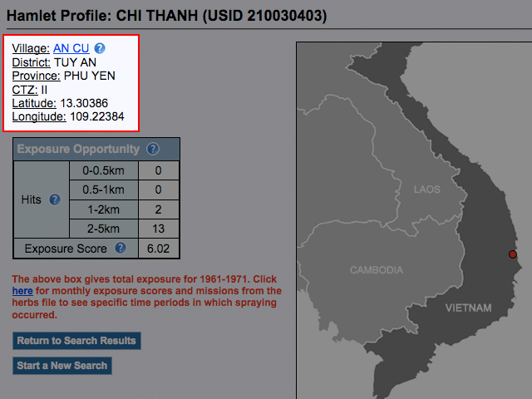532x399 pixels.
Task: Click the Hits help icon
Action: click(x=55, y=199)
